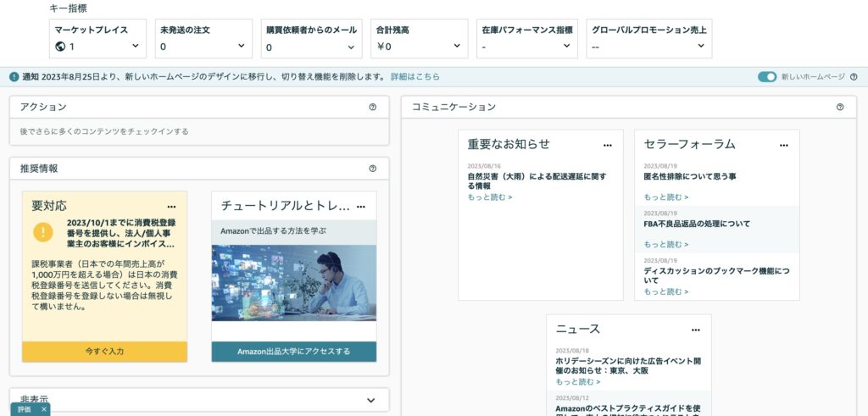Click もっと読む under FBA不良品返品の処理について
Image resolution: width=868 pixels, height=416 pixels.
(x=666, y=244)
